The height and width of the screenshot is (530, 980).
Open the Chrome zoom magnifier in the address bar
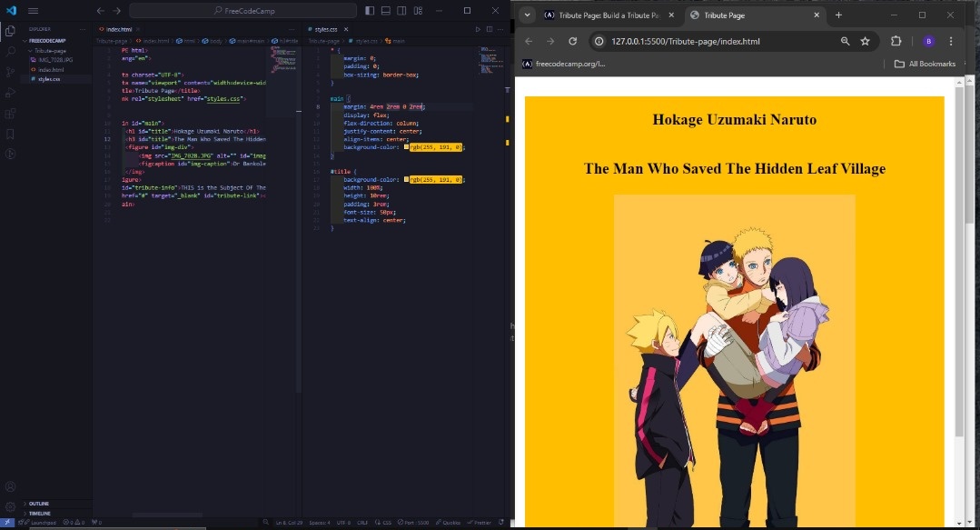845,41
